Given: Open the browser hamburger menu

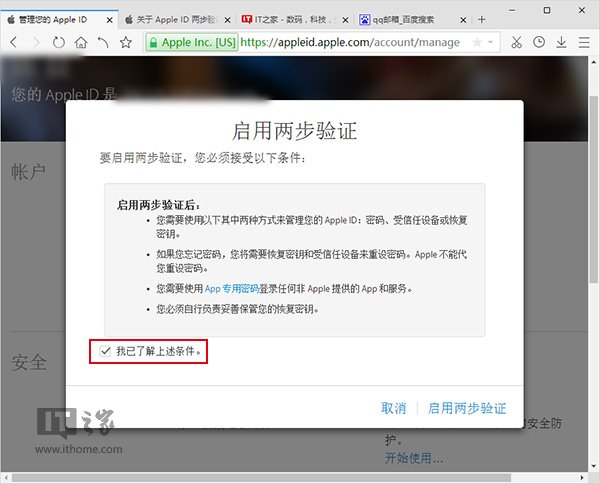Looking at the screenshot, I should coord(584,42).
